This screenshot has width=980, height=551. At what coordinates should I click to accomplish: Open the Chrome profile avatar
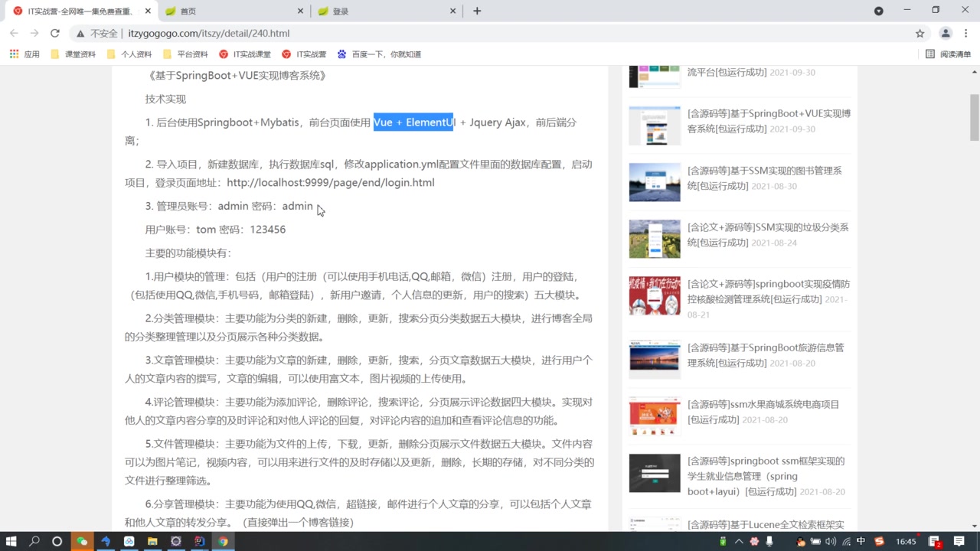946,33
